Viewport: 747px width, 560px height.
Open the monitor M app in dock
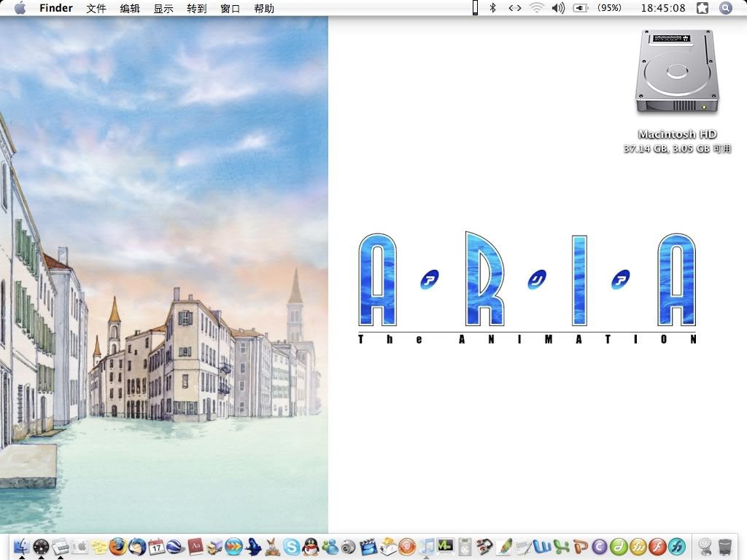(446, 546)
